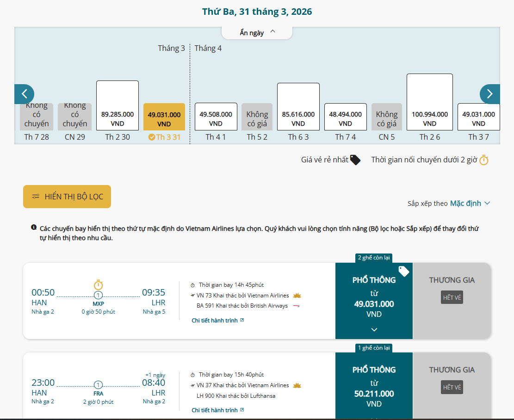
Task: Select Th 2 30 date with 89.285.000 VND
Action: pyautogui.click(x=118, y=106)
